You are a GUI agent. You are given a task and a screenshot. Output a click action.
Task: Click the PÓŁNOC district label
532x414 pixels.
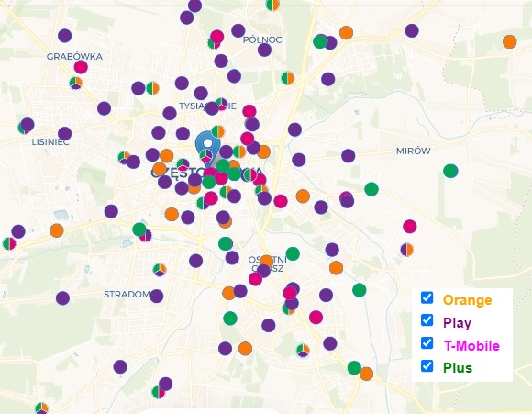(262, 39)
